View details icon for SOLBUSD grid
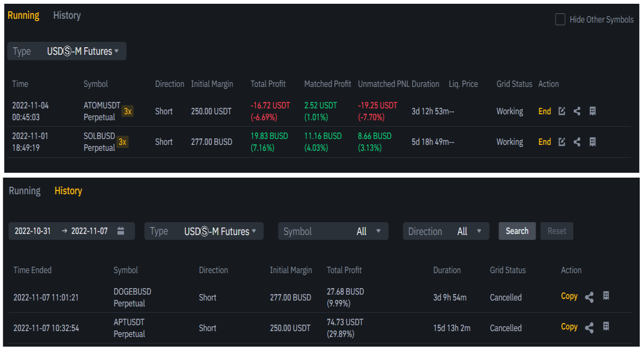 [592, 142]
